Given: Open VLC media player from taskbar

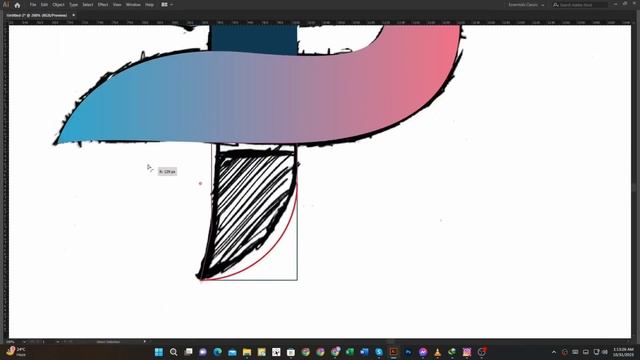Looking at the screenshot, I should tap(438, 352).
